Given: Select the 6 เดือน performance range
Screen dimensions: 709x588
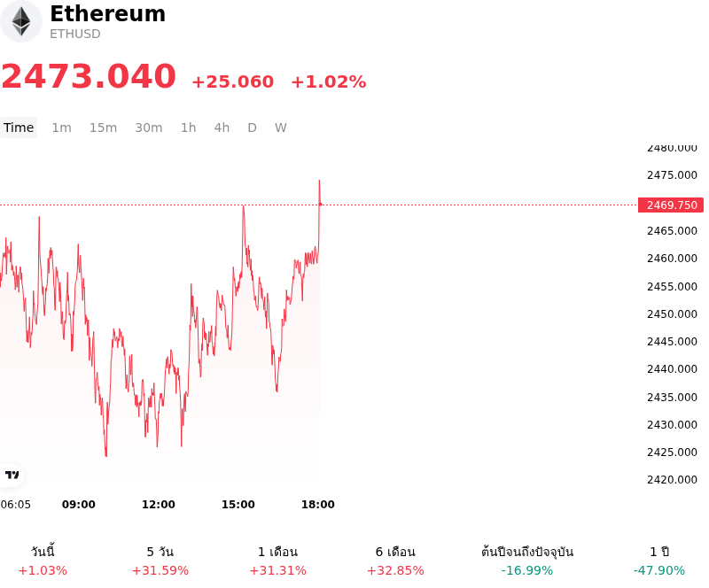Looking at the screenshot, I should (x=395, y=561).
